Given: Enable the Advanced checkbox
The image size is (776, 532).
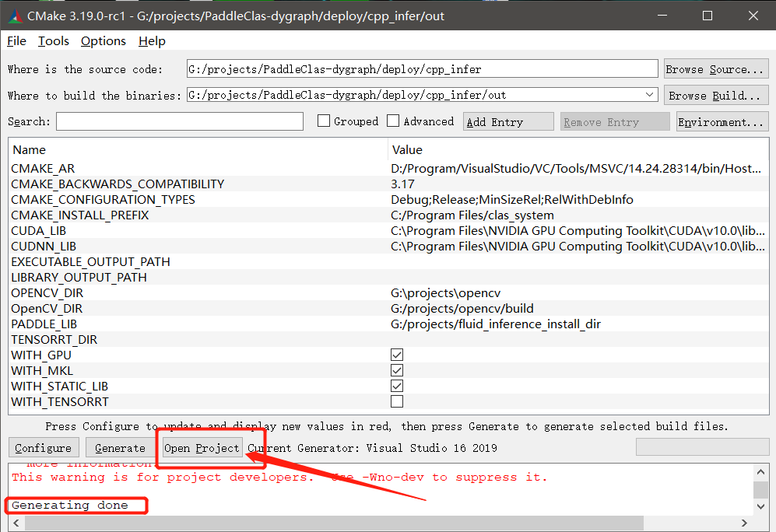Looking at the screenshot, I should 394,121.
